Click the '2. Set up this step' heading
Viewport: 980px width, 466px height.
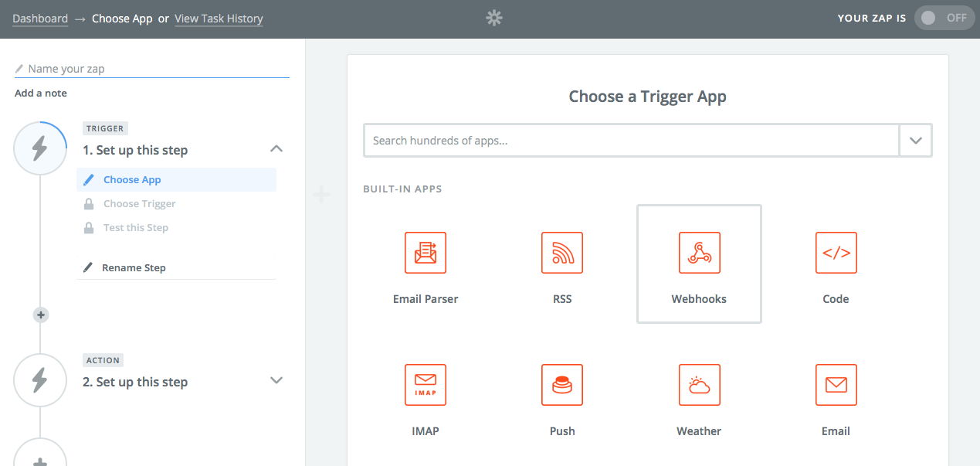coord(135,382)
